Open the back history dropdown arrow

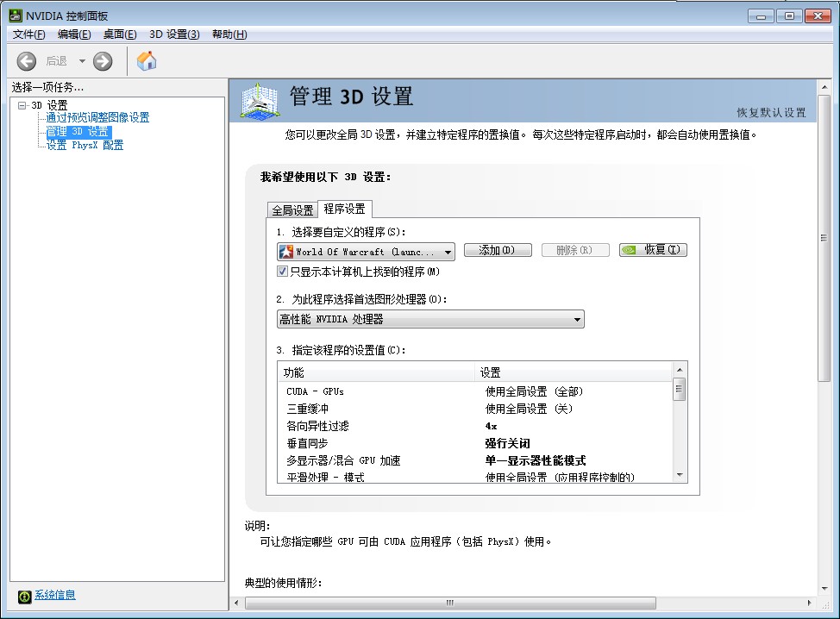(82, 61)
